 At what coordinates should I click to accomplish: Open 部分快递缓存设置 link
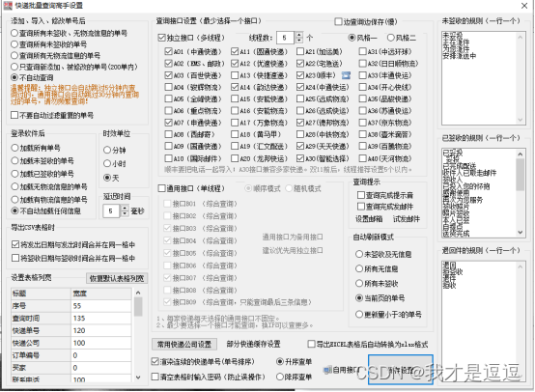click(x=254, y=344)
